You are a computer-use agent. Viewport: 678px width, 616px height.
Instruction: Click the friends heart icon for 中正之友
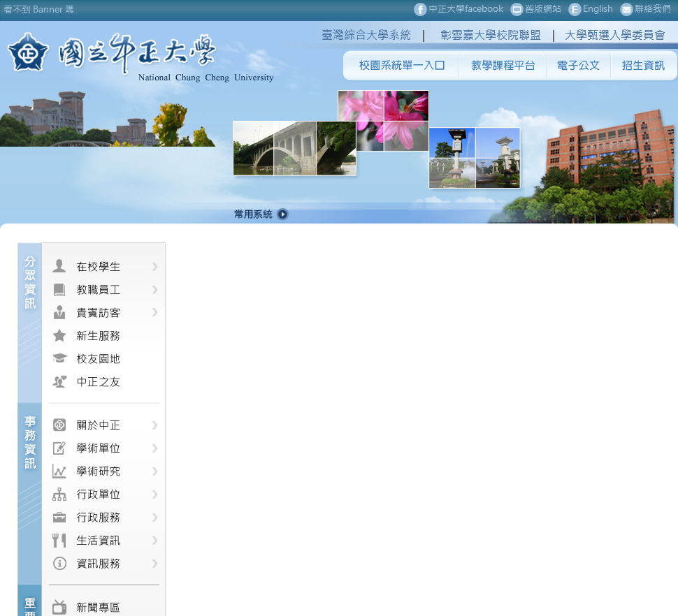point(59,381)
